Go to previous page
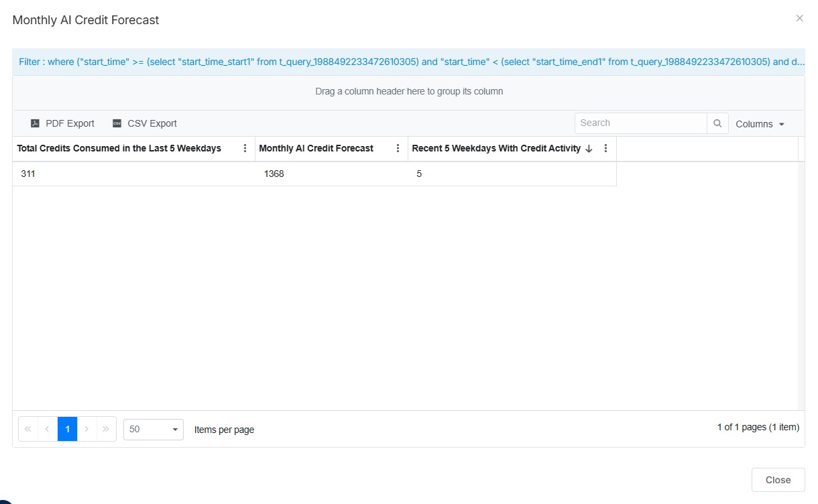Screen dimensions: 818x504 pyautogui.click(x=48, y=429)
